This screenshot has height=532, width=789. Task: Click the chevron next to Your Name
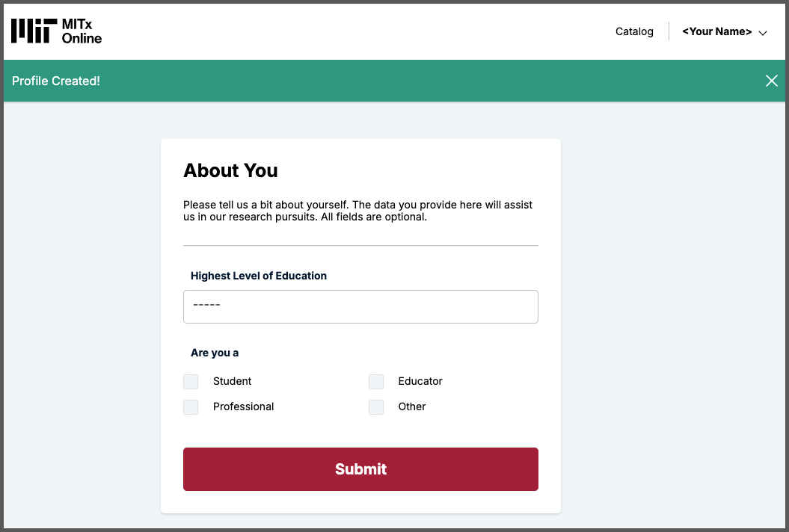click(x=763, y=33)
